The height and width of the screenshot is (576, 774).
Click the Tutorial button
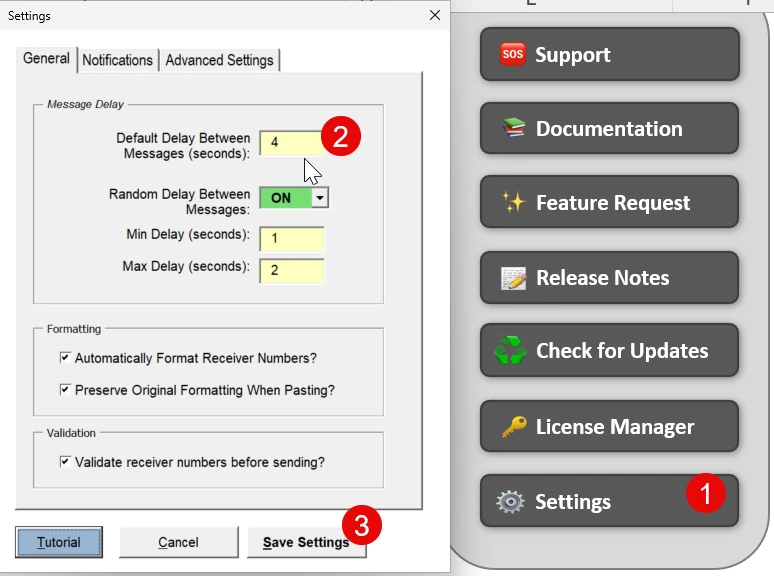(59, 542)
